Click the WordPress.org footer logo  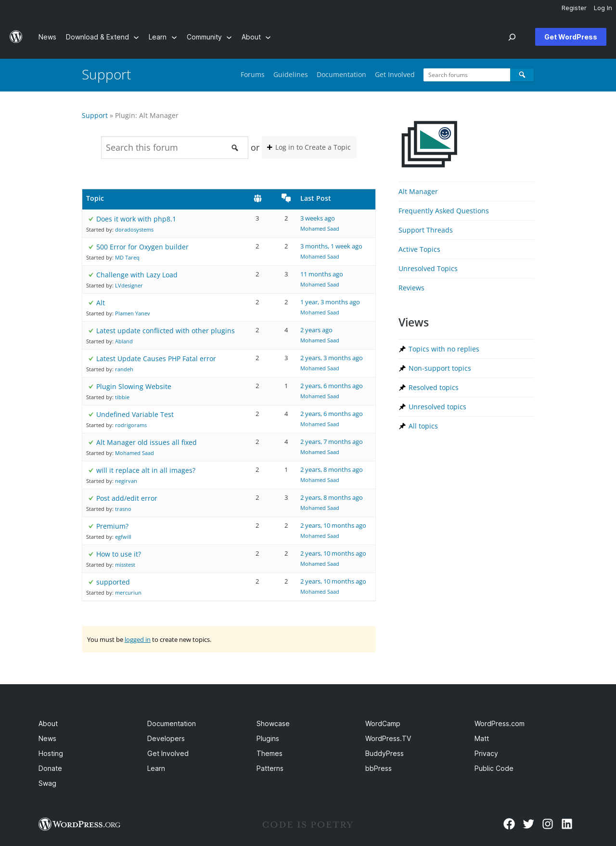click(79, 824)
